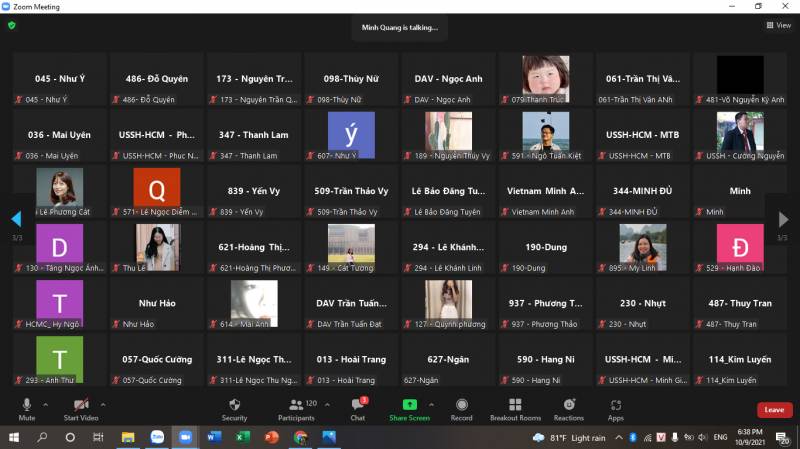The image size is (800, 449).
Task: Click the Security shield icon
Action: pyautogui.click(x=234, y=405)
